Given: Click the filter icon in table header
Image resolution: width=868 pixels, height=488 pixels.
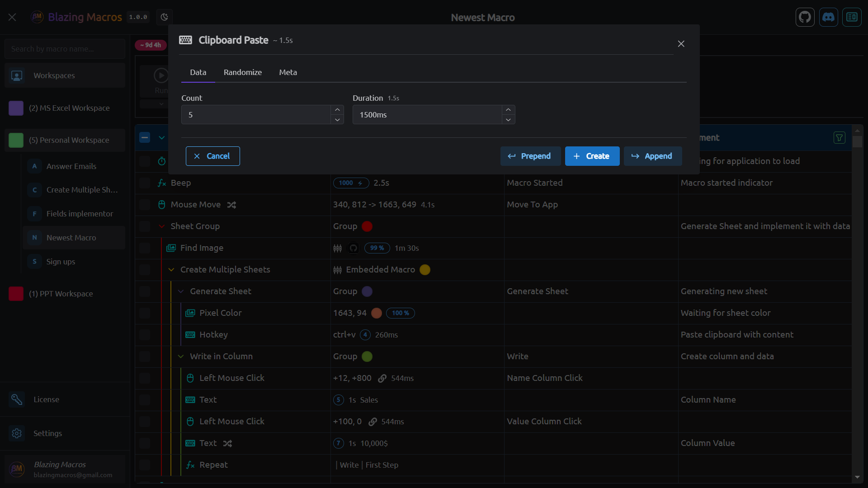Looking at the screenshot, I should pos(839,138).
